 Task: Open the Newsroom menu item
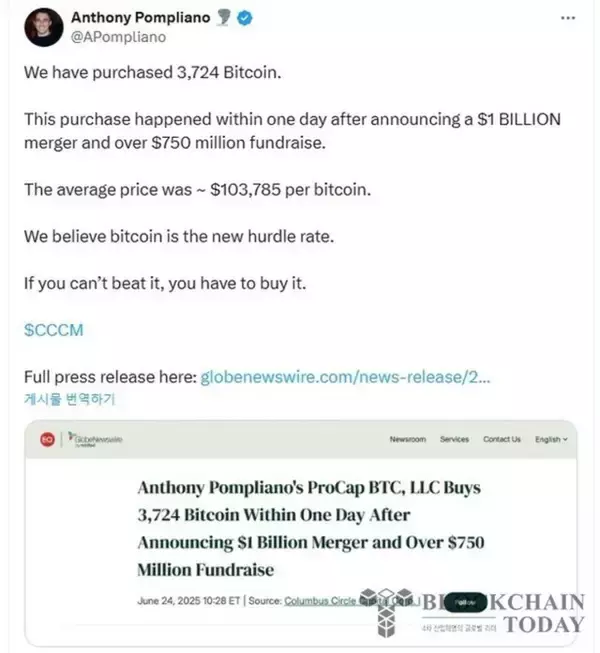pyautogui.click(x=408, y=439)
